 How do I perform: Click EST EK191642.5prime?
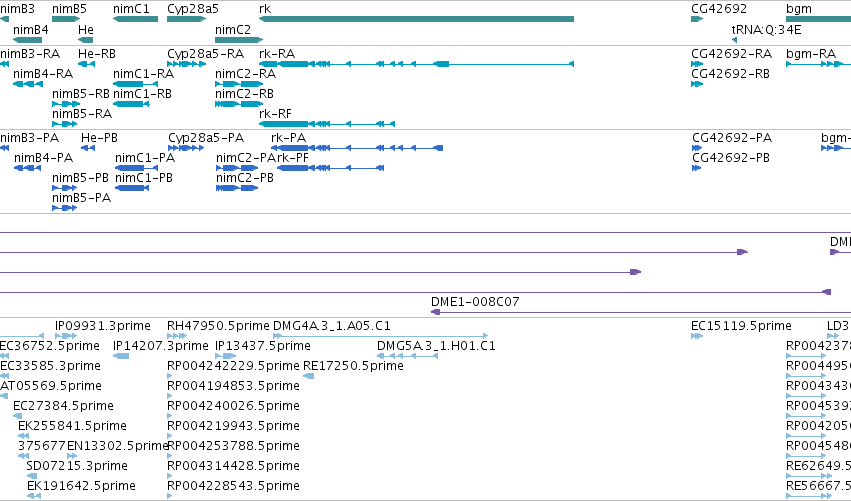[81, 486]
